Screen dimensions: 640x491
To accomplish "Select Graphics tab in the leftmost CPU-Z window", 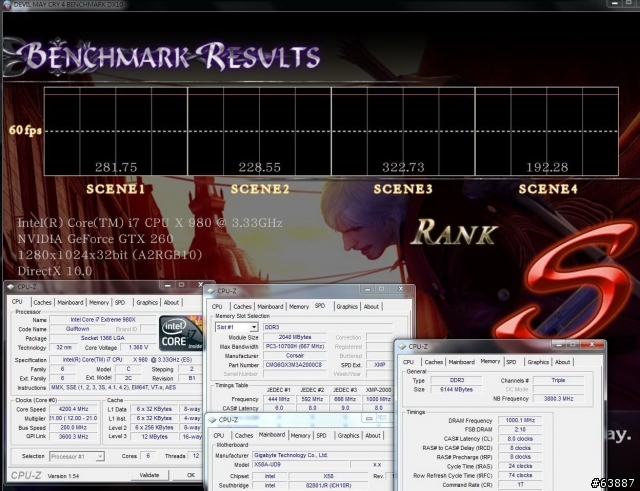I will pyautogui.click(x=147, y=302).
